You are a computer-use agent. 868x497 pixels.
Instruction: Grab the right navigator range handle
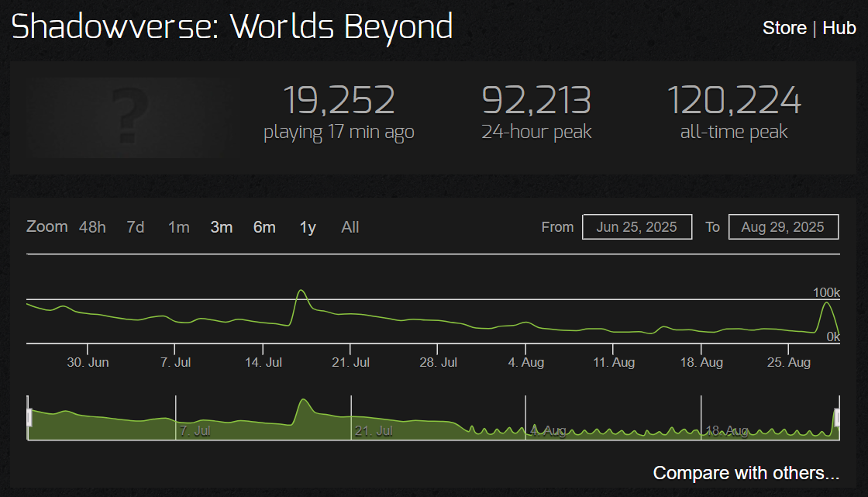point(838,418)
